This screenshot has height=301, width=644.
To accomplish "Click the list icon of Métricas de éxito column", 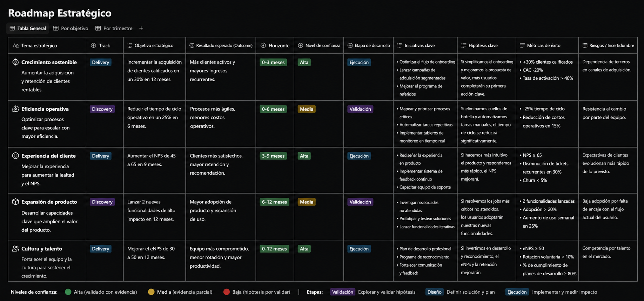I will point(522,46).
